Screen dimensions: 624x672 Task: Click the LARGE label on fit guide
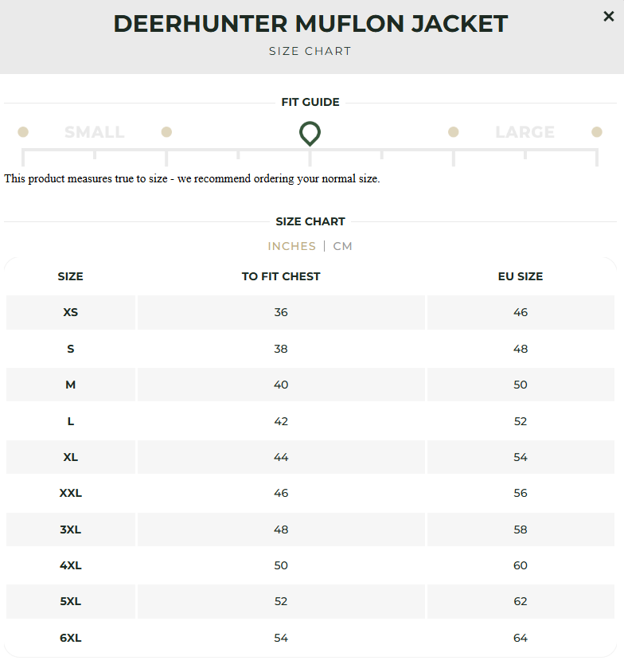(525, 131)
